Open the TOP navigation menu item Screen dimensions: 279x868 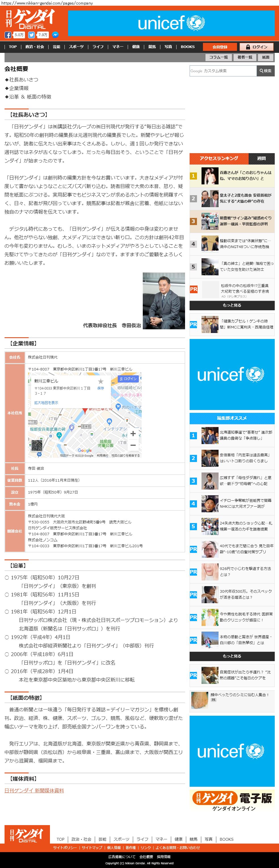point(13,47)
